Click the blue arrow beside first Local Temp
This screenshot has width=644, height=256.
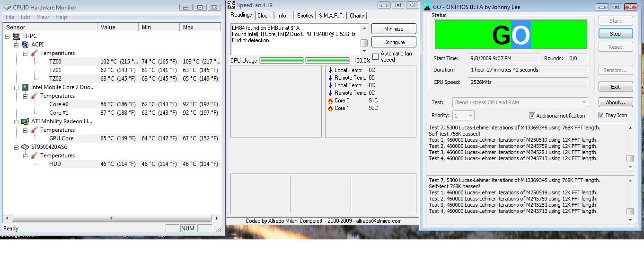(330, 70)
